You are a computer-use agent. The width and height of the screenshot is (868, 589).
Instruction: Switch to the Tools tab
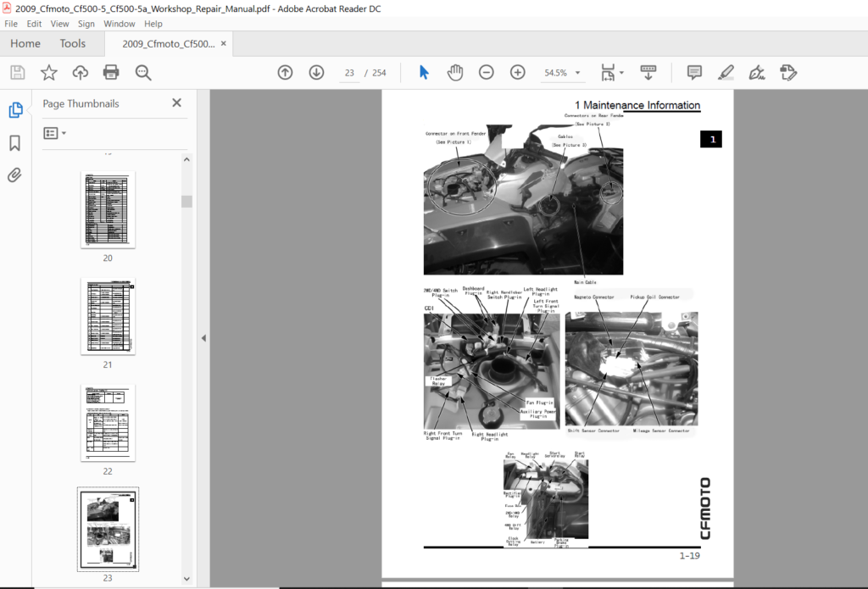pos(73,43)
